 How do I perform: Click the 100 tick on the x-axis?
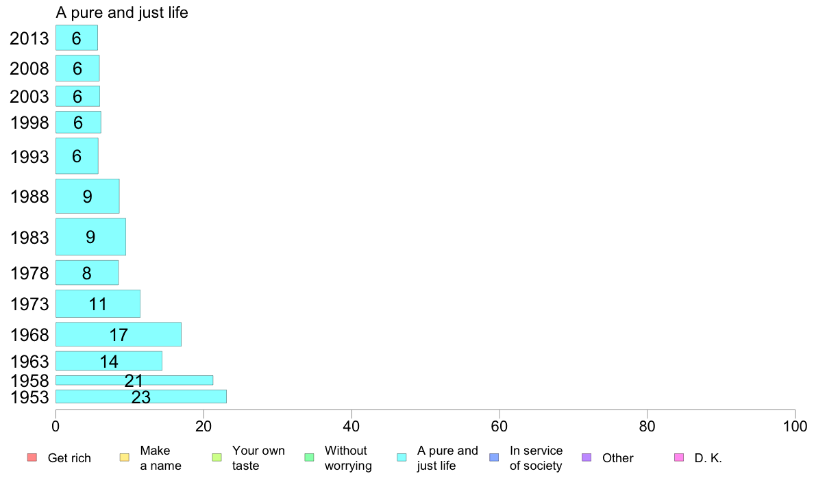click(x=795, y=426)
